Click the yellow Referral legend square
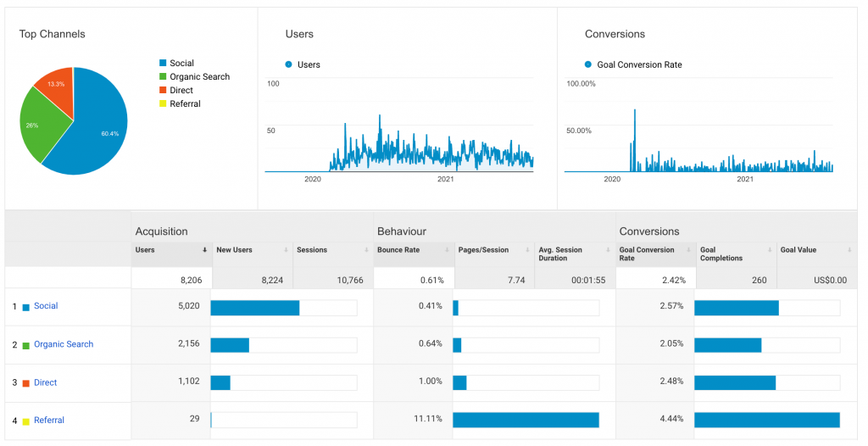868x446 pixels. 163,104
